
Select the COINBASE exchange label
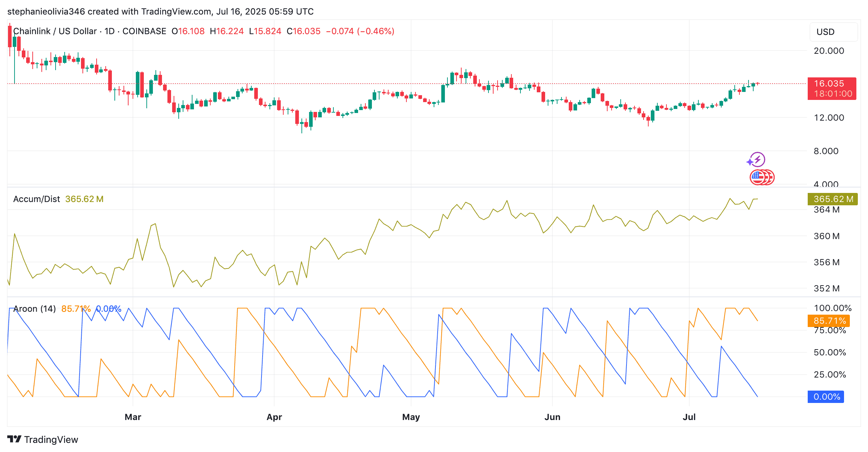pyautogui.click(x=144, y=31)
